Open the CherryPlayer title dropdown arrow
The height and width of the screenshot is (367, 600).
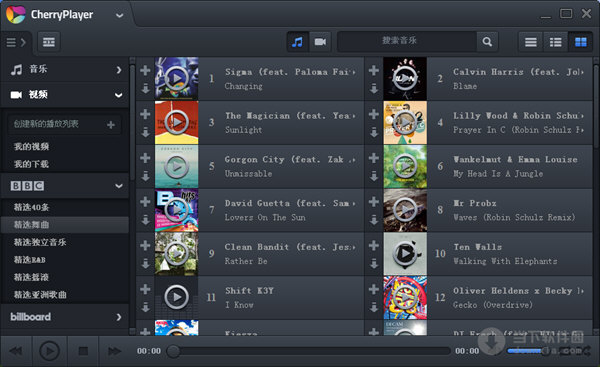[119, 15]
